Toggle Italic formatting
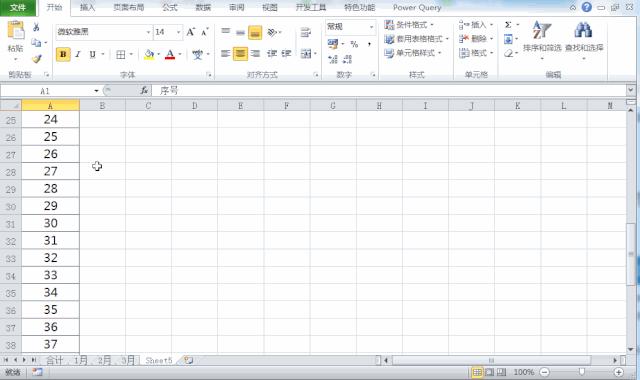The image size is (640, 380). 78,54
